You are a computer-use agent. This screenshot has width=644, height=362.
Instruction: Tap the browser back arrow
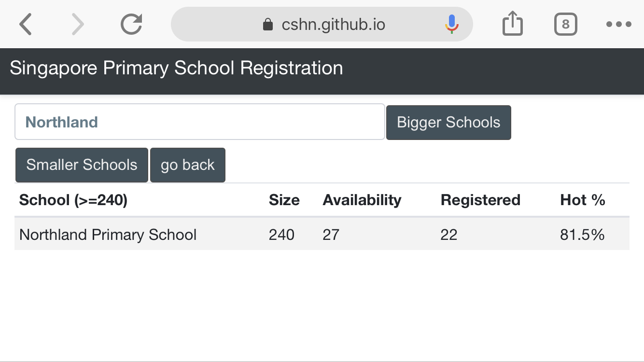pos(26,24)
